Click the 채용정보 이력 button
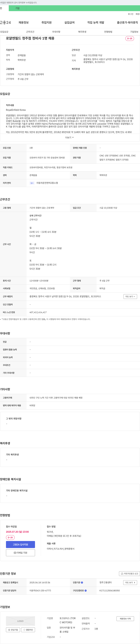 click(x=125, y=619)
